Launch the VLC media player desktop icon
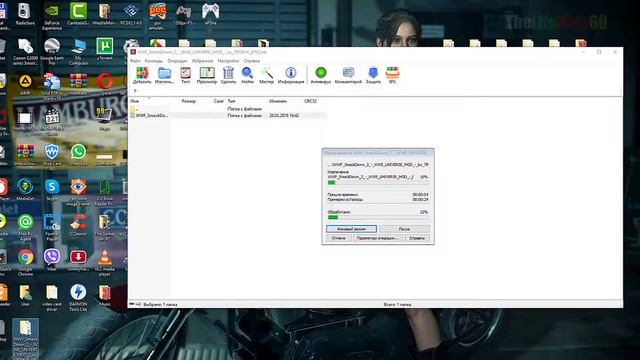The height and width of the screenshot is (360, 640). coord(104,262)
